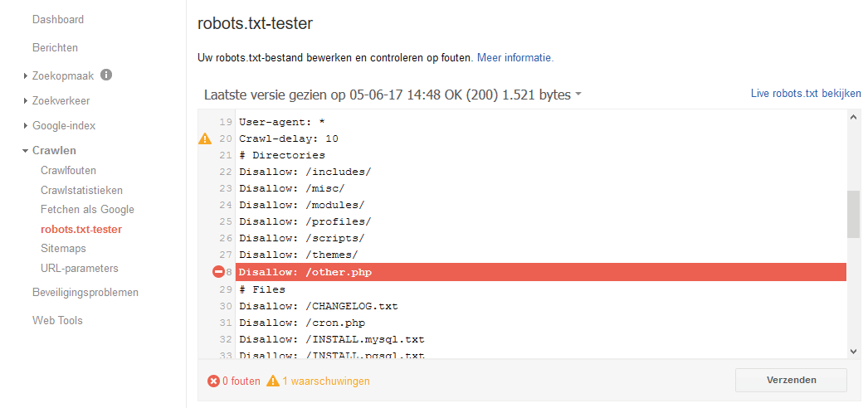This screenshot has width=868, height=408.
Task: Open Dashboard in the sidebar
Action: pos(58,19)
